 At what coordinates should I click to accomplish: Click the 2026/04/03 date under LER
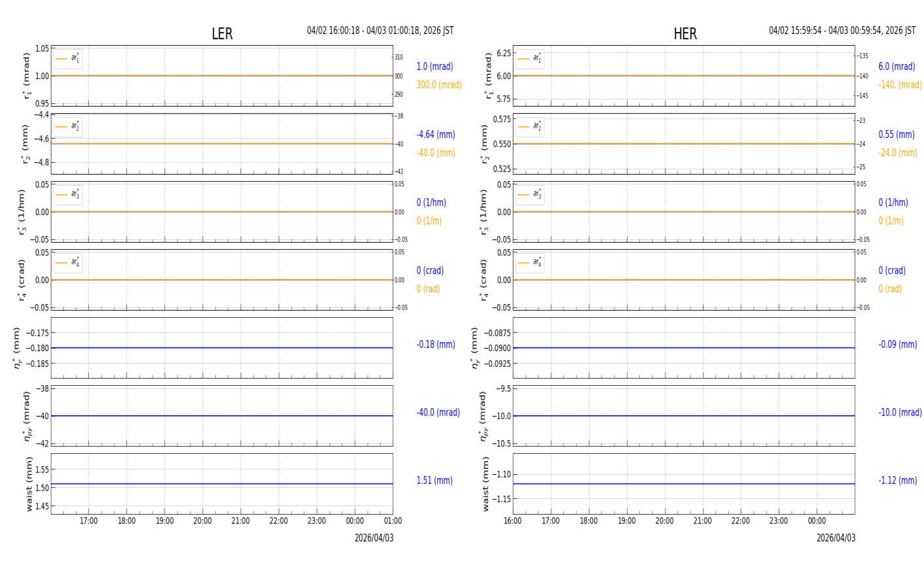pos(374,538)
